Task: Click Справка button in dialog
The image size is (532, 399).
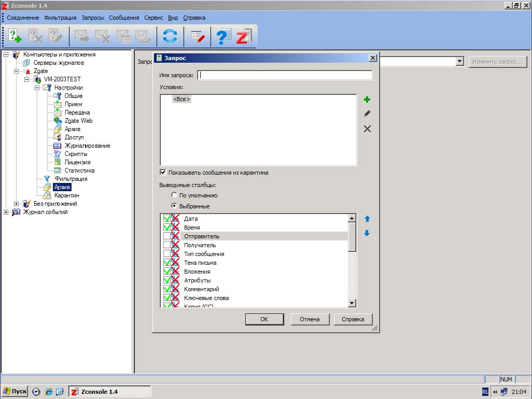Action: pyautogui.click(x=353, y=319)
